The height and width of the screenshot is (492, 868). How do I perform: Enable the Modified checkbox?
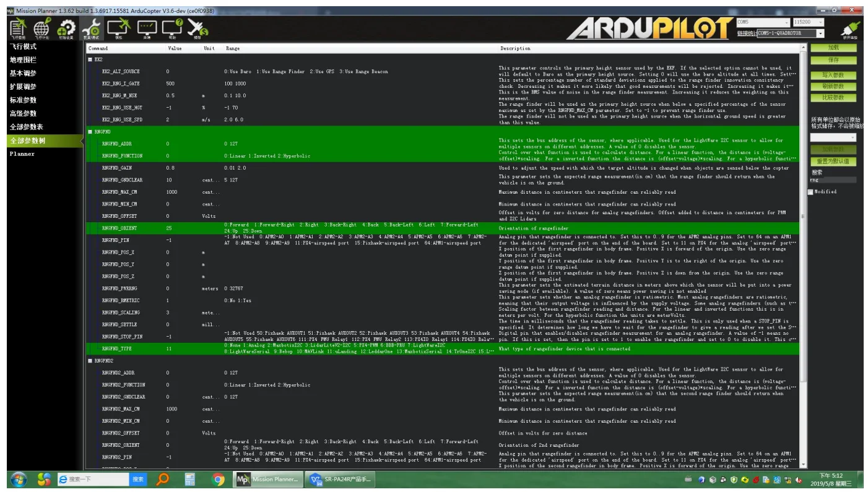point(811,192)
